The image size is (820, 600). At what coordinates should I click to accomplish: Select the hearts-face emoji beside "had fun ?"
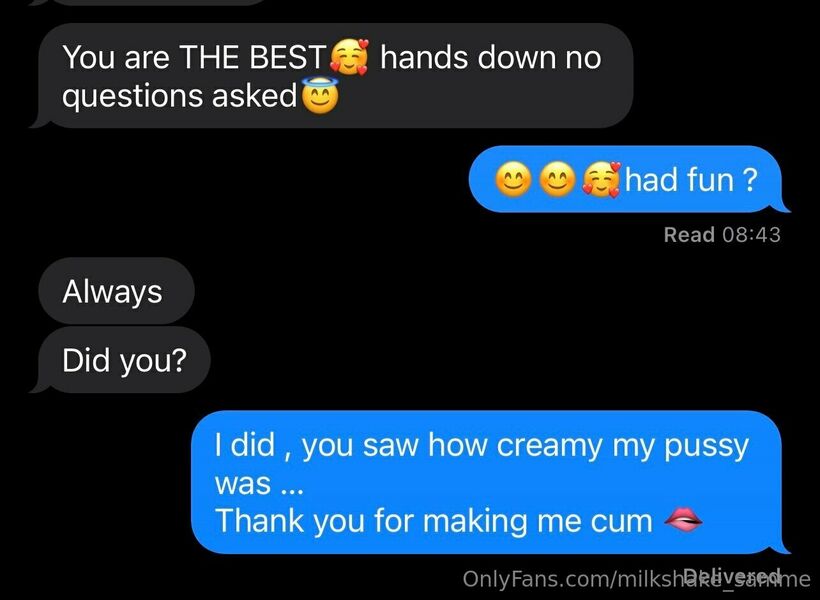click(x=601, y=179)
